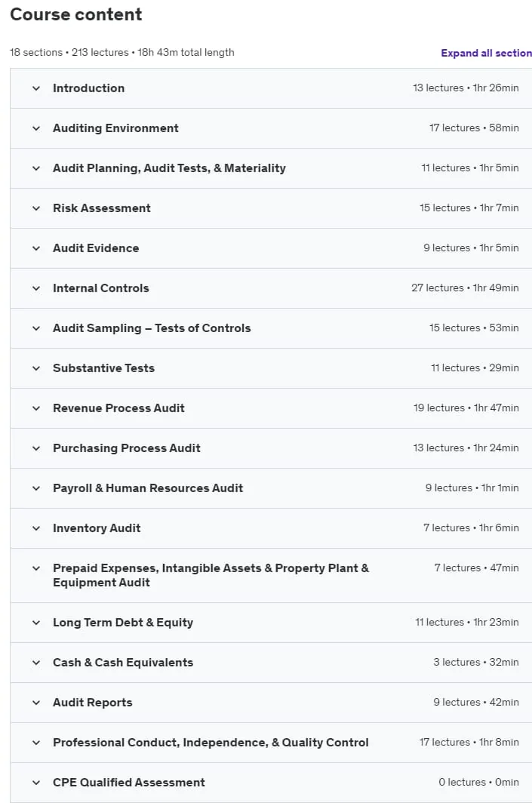Screen dimensions: 532x803
Task: Open Long Term Debt & Equity section
Action: click(271, 622)
